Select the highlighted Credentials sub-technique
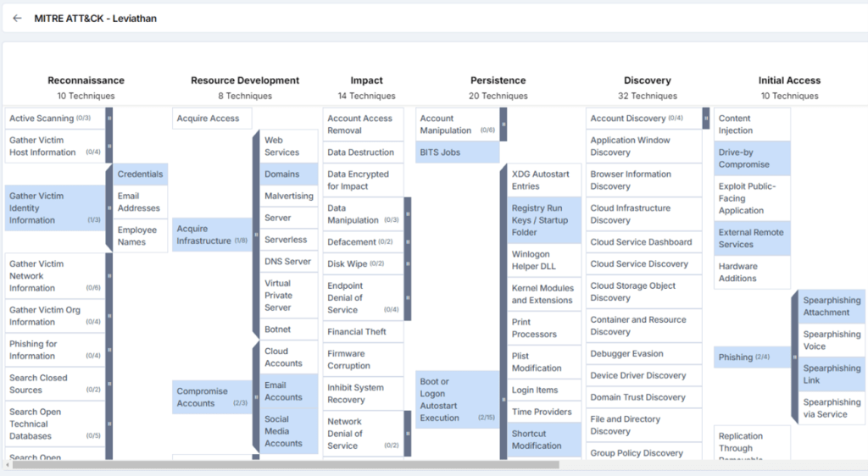 click(x=141, y=174)
